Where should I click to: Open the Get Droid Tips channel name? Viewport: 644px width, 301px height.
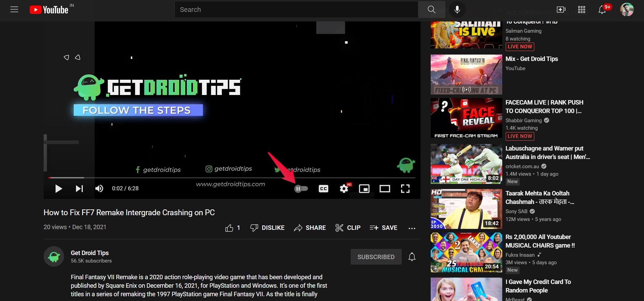click(x=90, y=253)
